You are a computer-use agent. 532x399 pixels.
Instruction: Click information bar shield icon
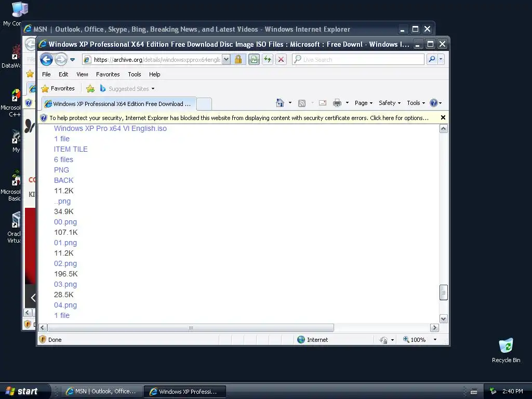pyautogui.click(x=44, y=118)
